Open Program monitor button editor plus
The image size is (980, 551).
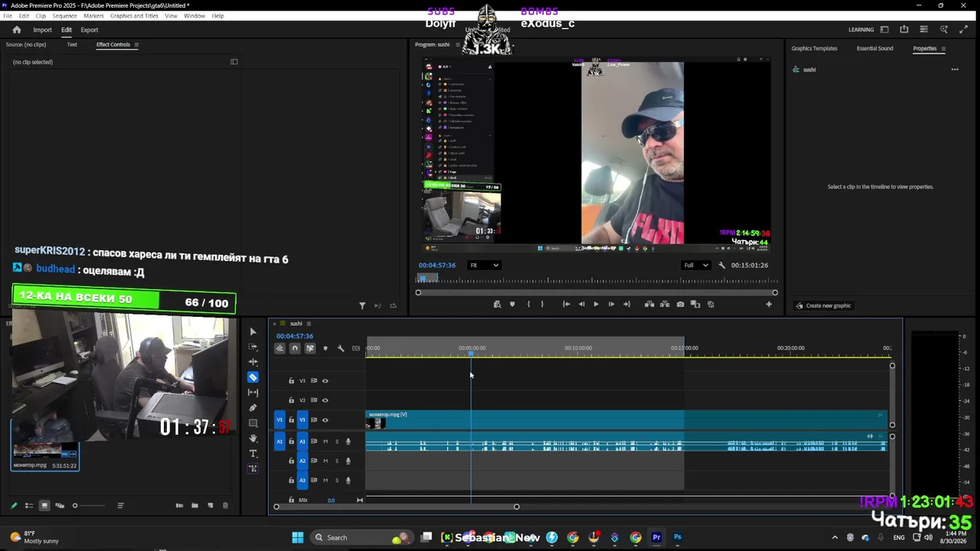769,305
